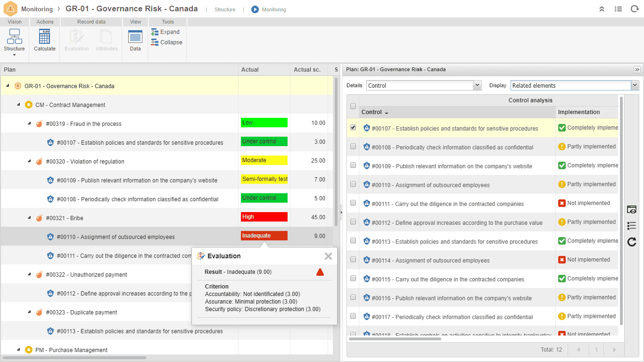
Task: Click the shield icon of #00116 in the control list
Action: [x=367, y=297]
